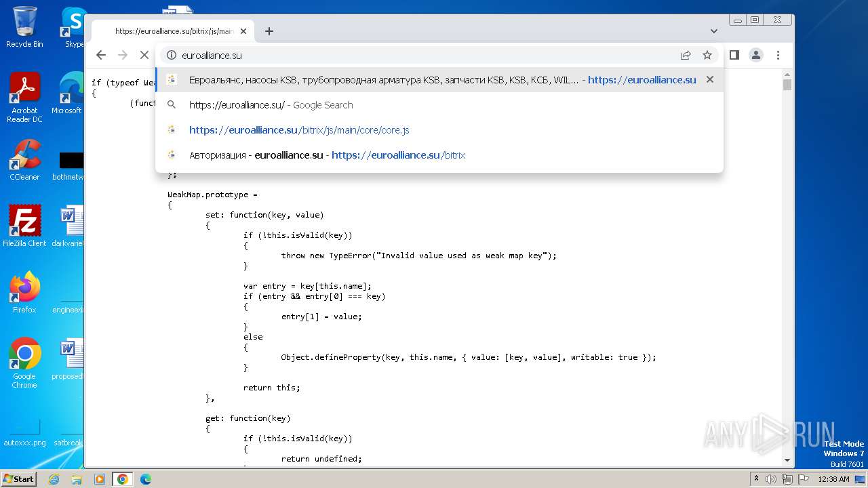Image resolution: width=868 pixels, height=488 pixels.
Task: Open Microsoft Edge taskbar icon
Action: [145, 479]
